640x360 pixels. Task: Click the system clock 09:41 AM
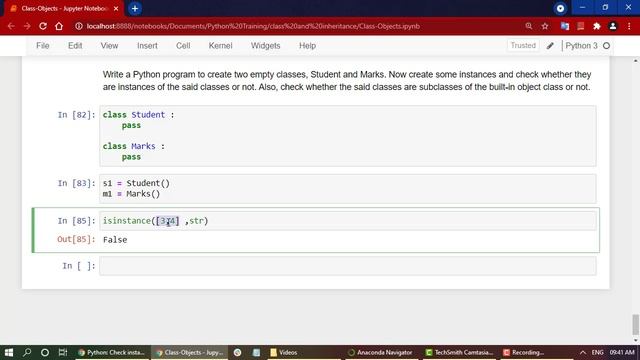point(622,352)
